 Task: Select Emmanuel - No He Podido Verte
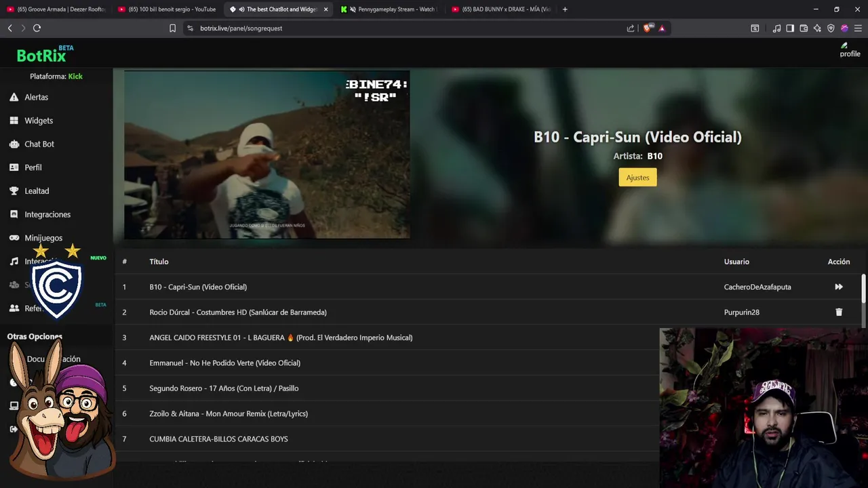387,363
